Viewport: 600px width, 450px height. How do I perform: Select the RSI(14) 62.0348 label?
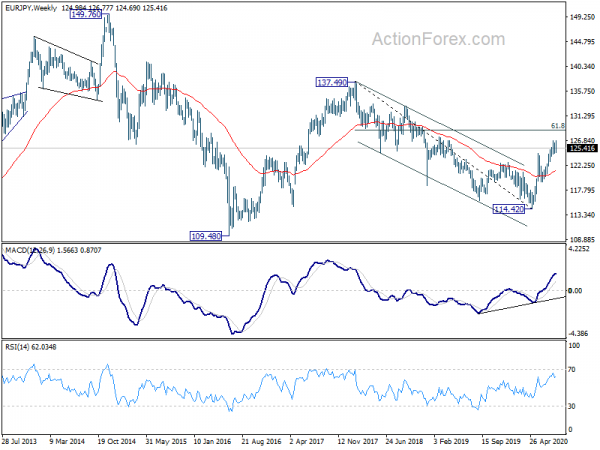31,347
